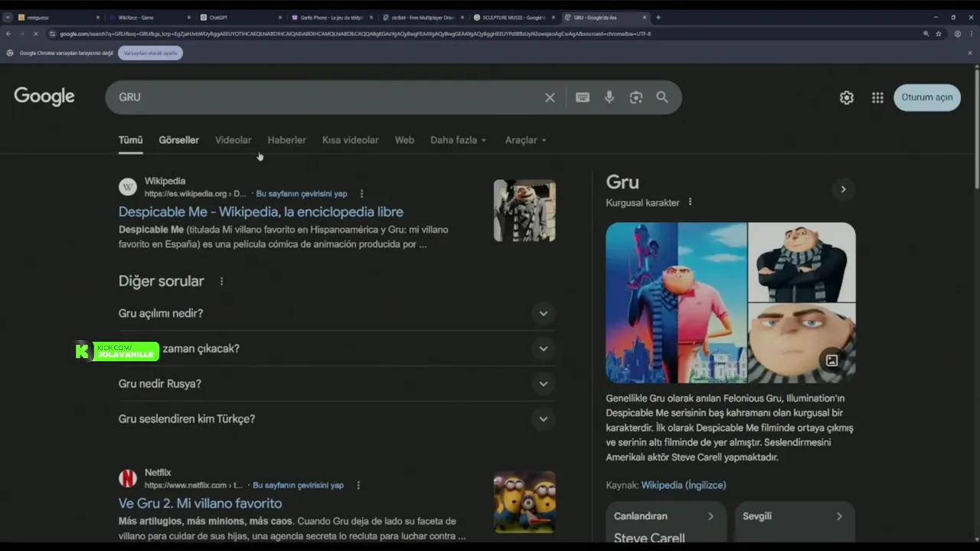Open the Netflix result minions thumbnail
Image resolution: width=980 pixels, height=551 pixels.
(x=524, y=502)
